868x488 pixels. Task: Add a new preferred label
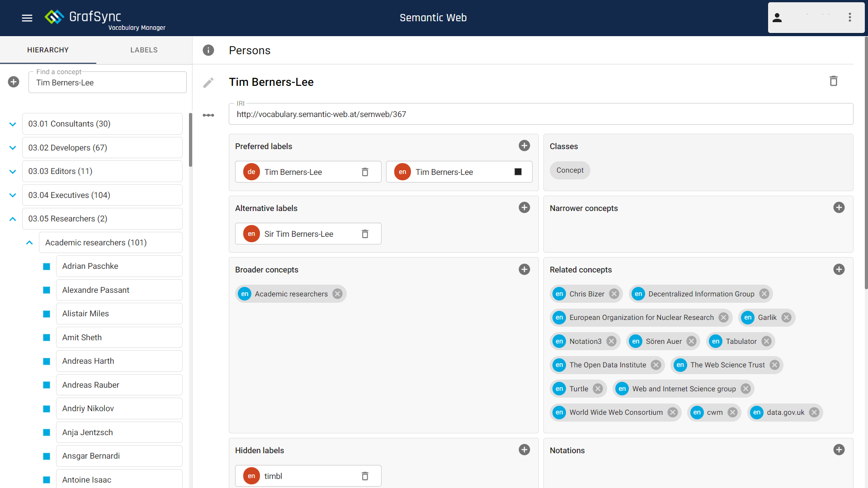pyautogui.click(x=524, y=145)
